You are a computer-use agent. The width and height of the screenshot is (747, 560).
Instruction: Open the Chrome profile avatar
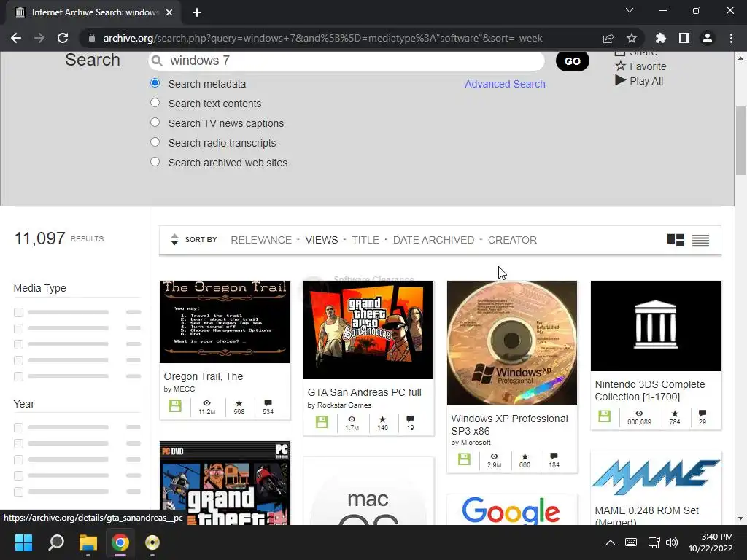pos(708,38)
